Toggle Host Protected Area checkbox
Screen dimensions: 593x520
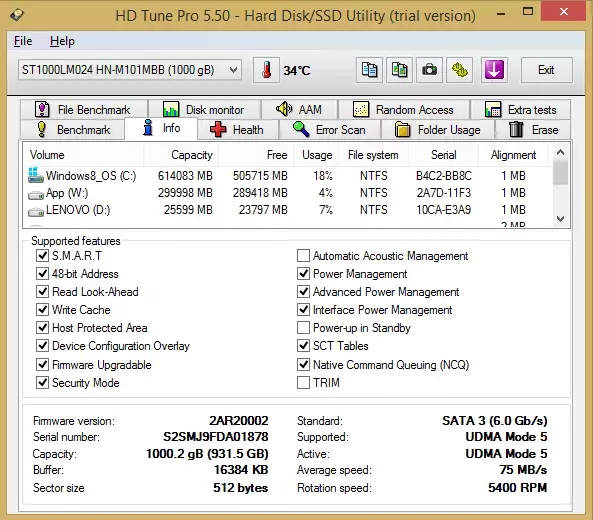click(42, 328)
